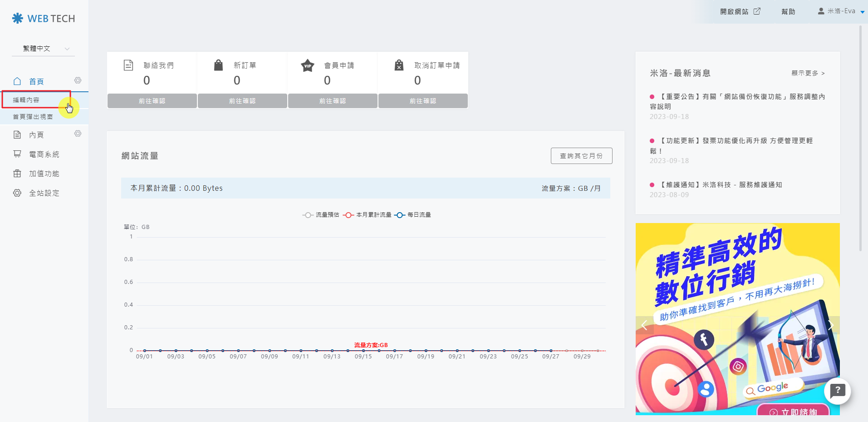Image resolution: width=868 pixels, height=422 pixels.
Task: Open the gear settings beside 首頁
Action: pyautogui.click(x=78, y=80)
